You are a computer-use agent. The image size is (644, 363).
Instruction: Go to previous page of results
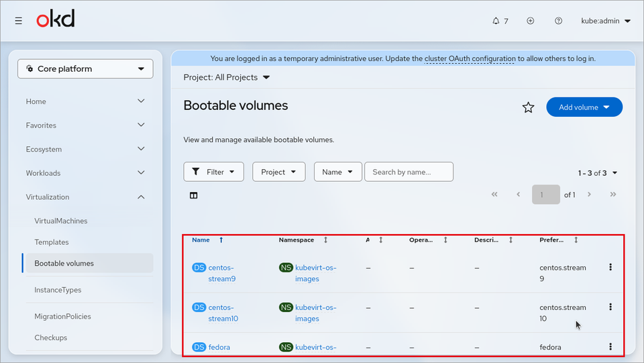(x=519, y=194)
